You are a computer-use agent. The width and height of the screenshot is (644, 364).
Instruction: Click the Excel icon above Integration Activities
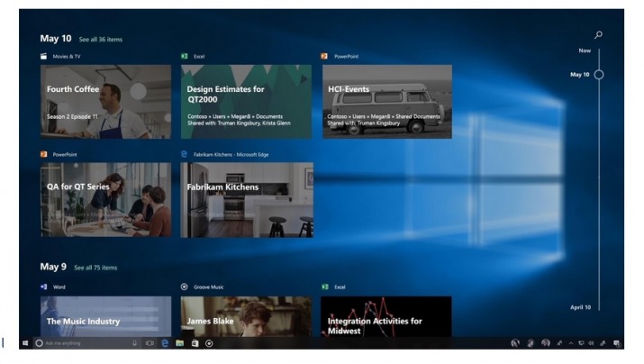[x=325, y=287]
